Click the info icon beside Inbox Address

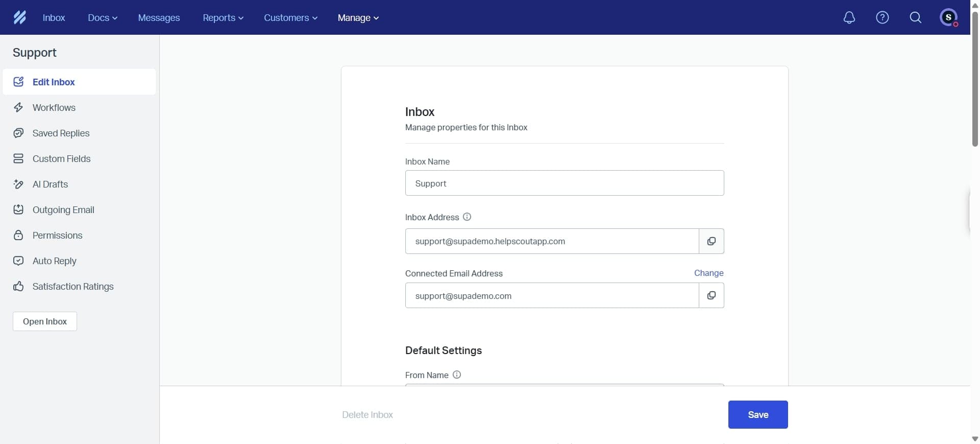[x=467, y=217]
